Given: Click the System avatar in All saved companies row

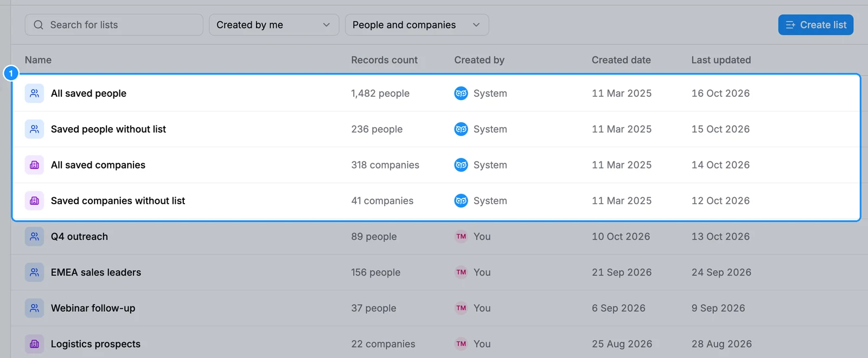Looking at the screenshot, I should [461, 165].
